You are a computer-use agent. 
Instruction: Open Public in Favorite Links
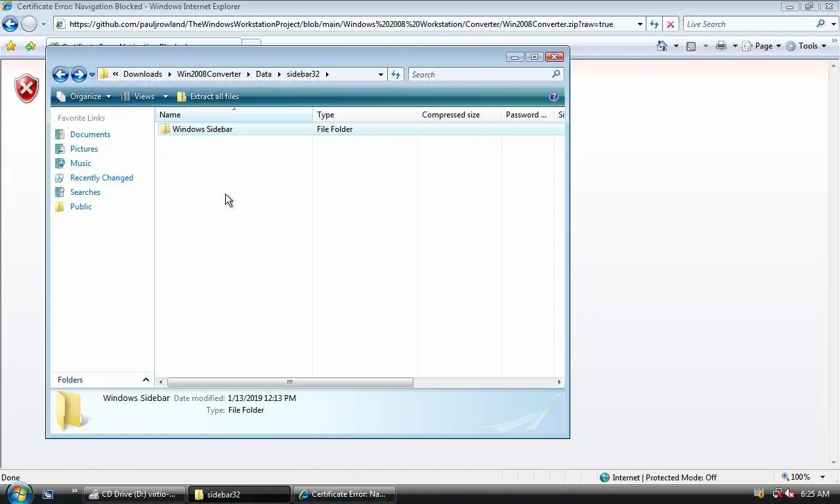coord(81,207)
